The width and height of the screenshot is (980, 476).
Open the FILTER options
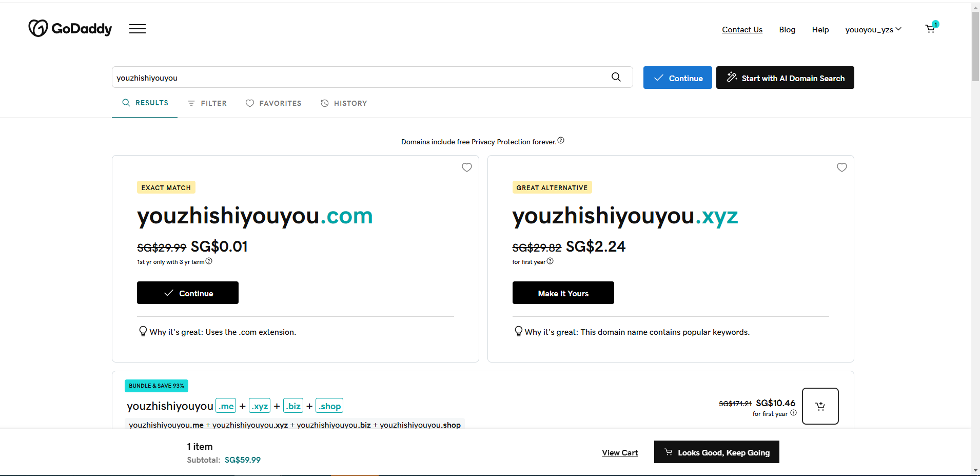[207, 103]
